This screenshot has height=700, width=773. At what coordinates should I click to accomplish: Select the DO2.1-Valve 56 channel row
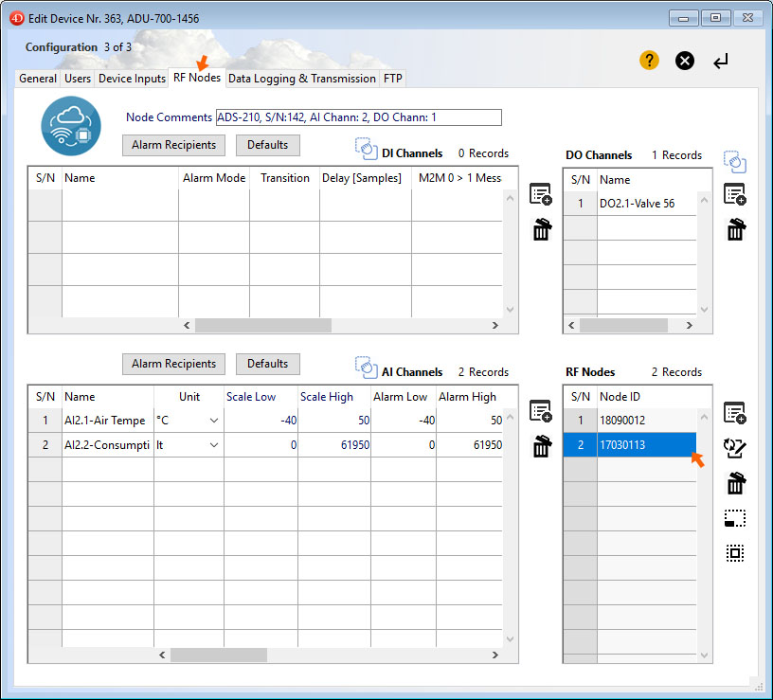(630, 204)
